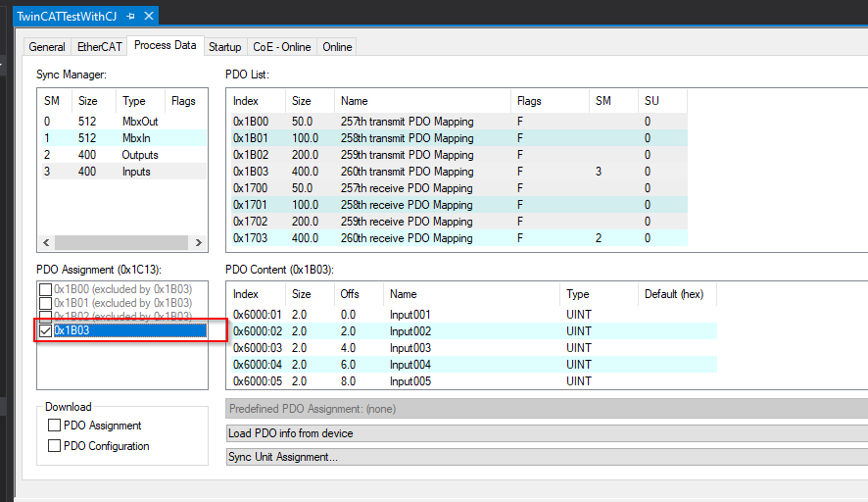This screenshot has height=502, width=868.
Task: Select Sync Manager row Outputs
Action: (x=124, y=155)
